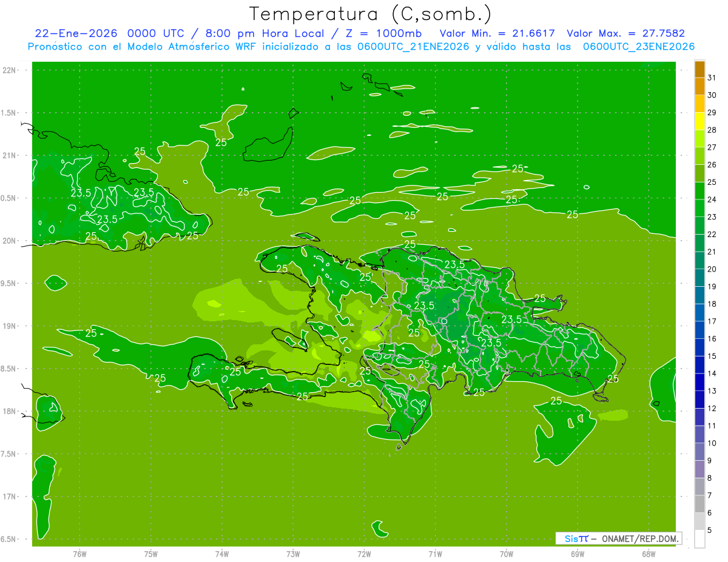Click the color scale value 21
Image resolution: width=728 pixels, height=562 pixels.
tap(712, 252)
